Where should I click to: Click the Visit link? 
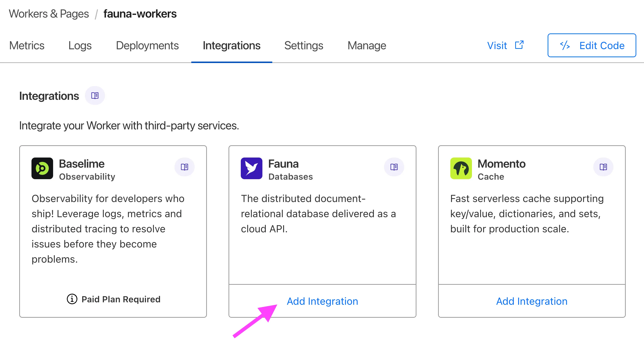[497, 45]
